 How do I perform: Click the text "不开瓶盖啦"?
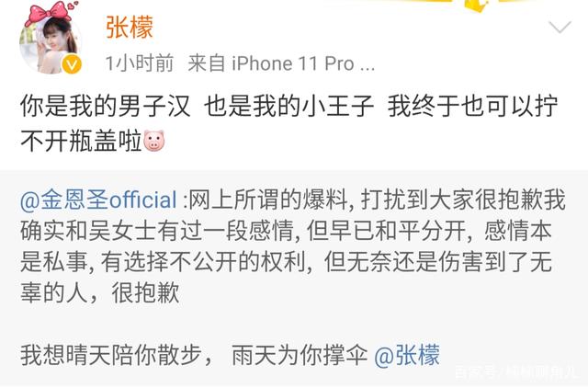pyautogui.click(x=82, y=141)
